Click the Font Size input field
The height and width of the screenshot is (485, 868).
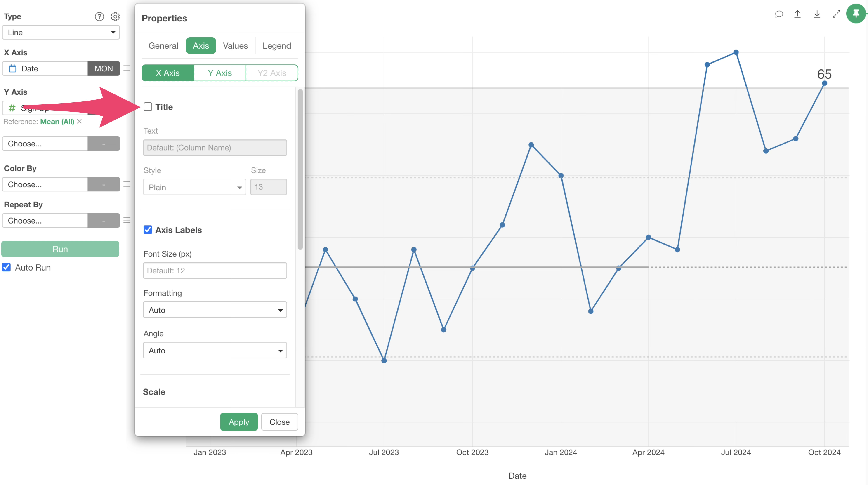pyautogui.click(x=215, y=271)
